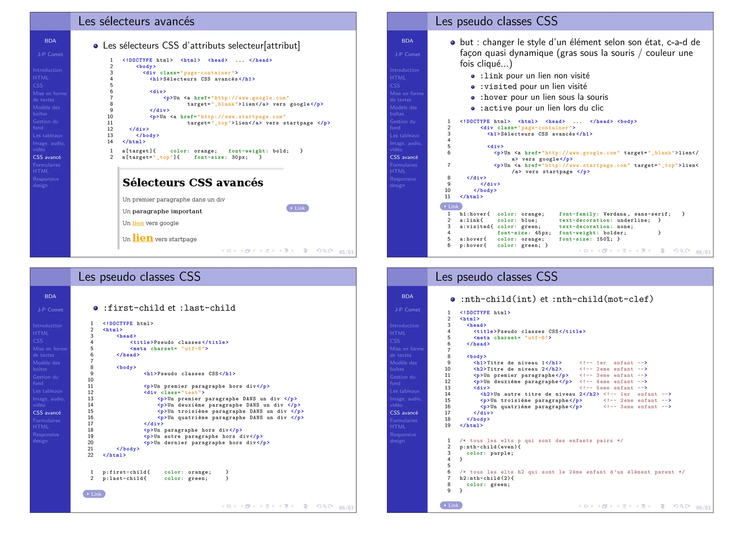Click appendix lines icon on sélecteurs avancés slide
Viewport: 756px width, 535px height.
(x=305, y=251)
